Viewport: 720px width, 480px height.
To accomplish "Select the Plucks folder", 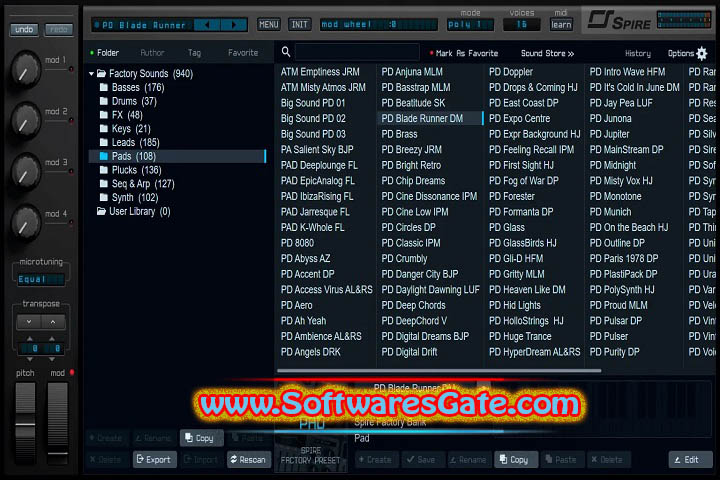I will 131,170.
